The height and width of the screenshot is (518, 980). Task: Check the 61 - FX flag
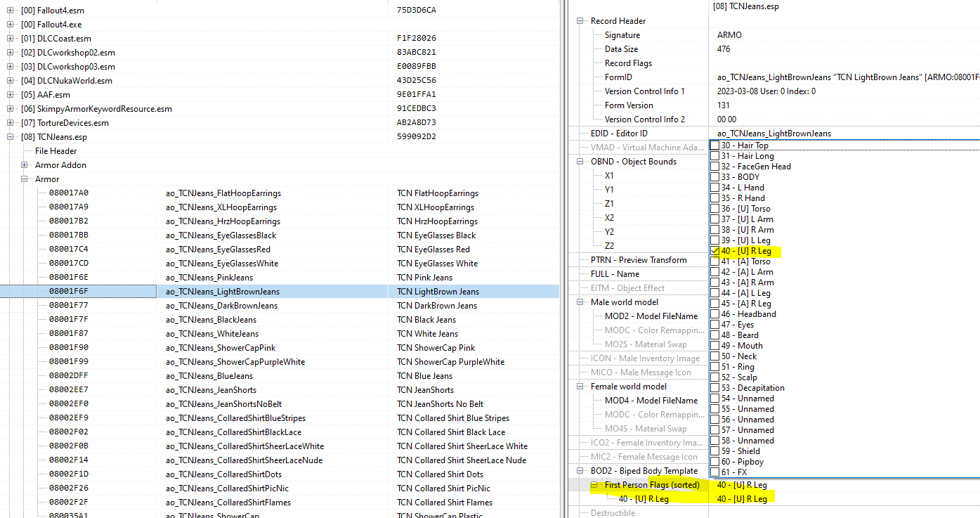pyautogui.click(x=715, y=472)
